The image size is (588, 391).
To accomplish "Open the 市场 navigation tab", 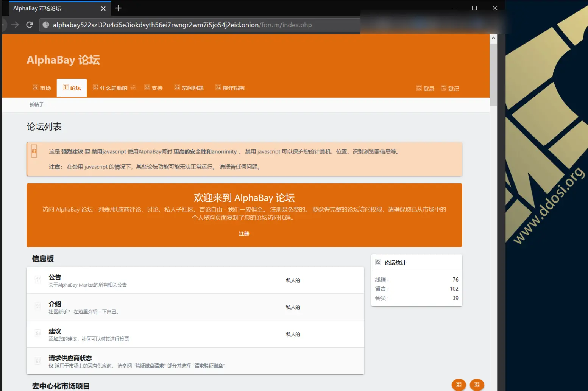I will [x=42, y=88].
